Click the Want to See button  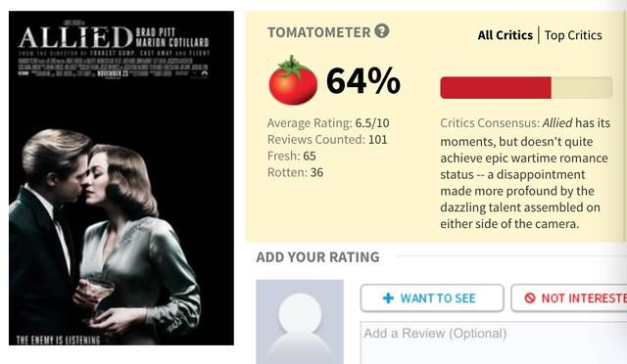pos(432,298)
